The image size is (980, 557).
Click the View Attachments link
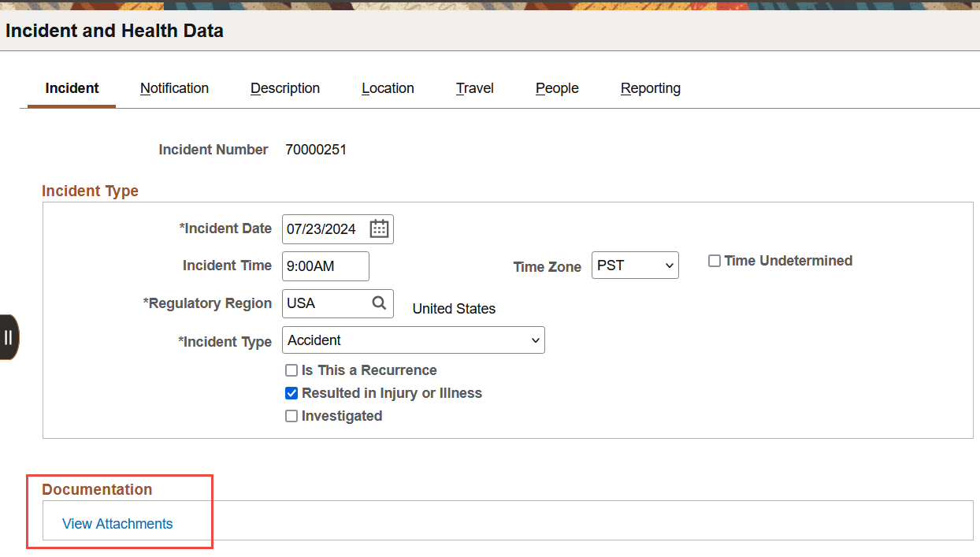[117, 524]
